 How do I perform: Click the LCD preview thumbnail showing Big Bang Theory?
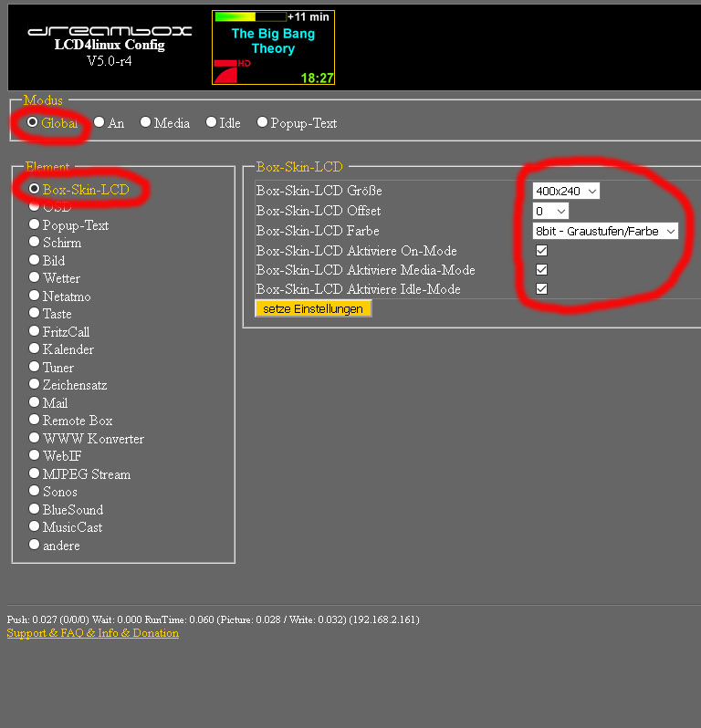(x=273, y=47)
